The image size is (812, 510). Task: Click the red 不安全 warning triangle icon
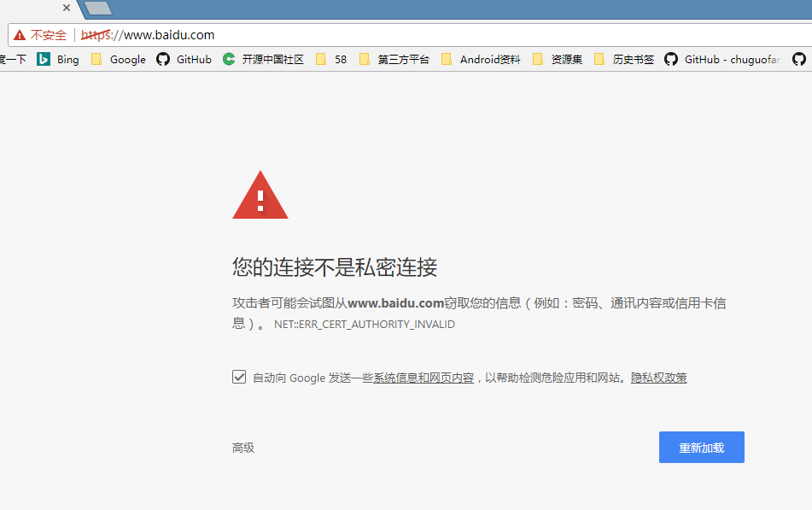tap(20, 35)
